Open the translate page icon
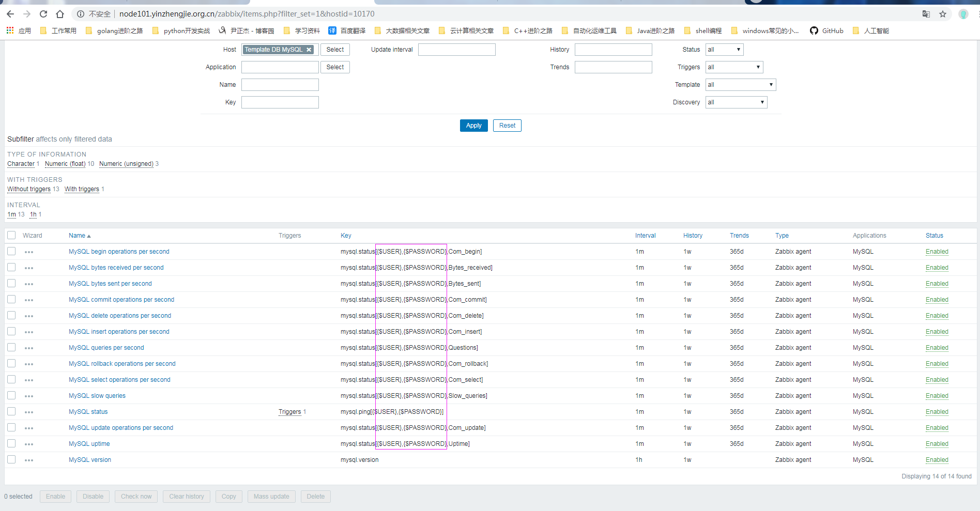The width and height of the screenshot is (980, 511). pyautogui.click(x=926, y=14)
